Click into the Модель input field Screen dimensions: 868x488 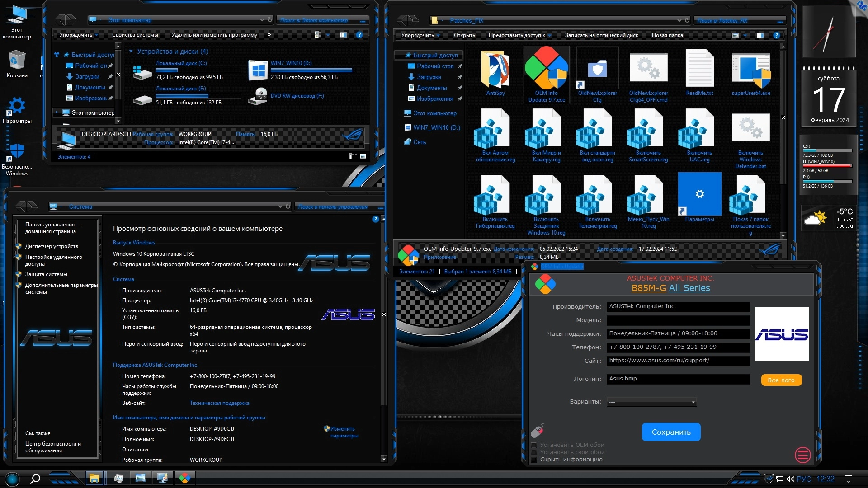click(677, 320)
